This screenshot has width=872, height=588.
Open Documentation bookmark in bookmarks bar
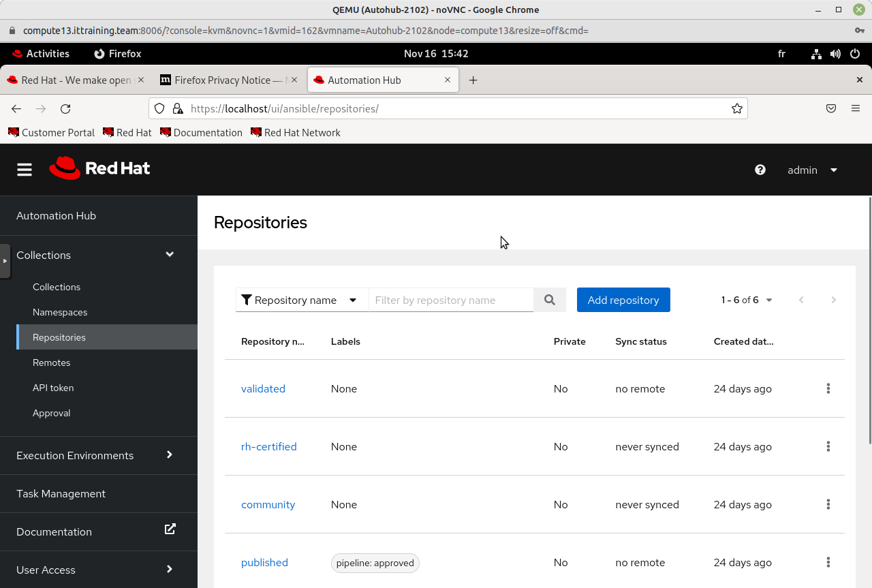click(202, 132)
